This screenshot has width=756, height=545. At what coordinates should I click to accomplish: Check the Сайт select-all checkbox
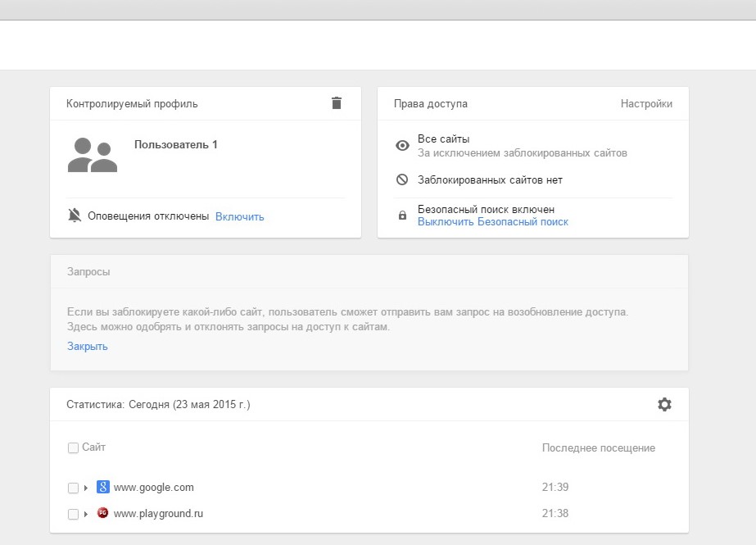[73, 447]
